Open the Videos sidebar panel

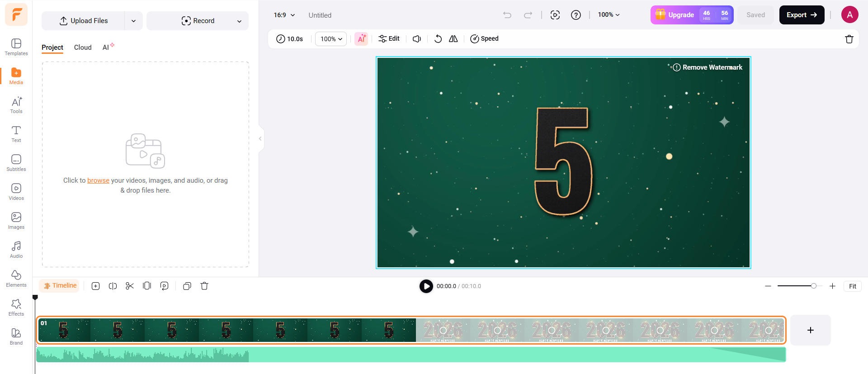16,192
